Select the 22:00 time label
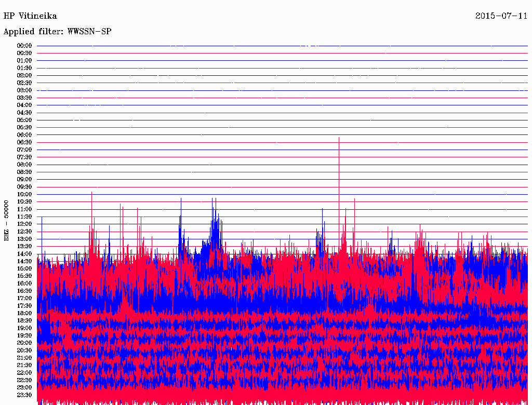 (24, 372)
